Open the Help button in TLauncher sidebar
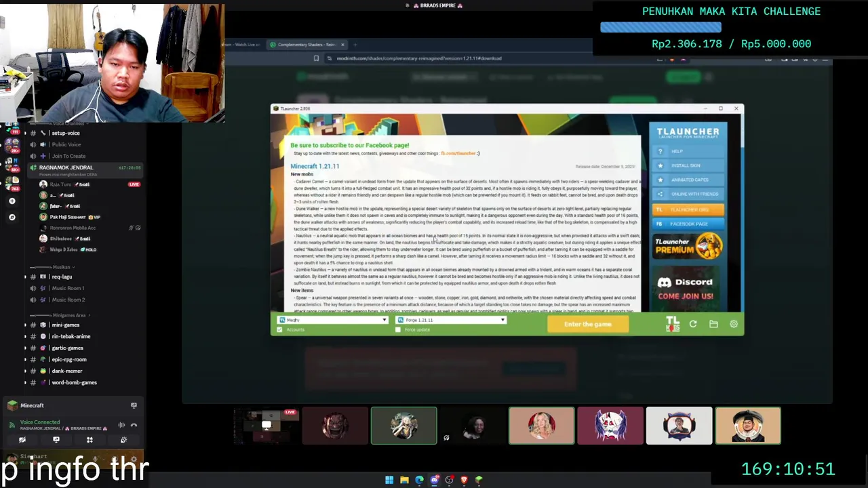Image resolution: width=868 pixels, height=488 pixels. (x=688, y=151)
